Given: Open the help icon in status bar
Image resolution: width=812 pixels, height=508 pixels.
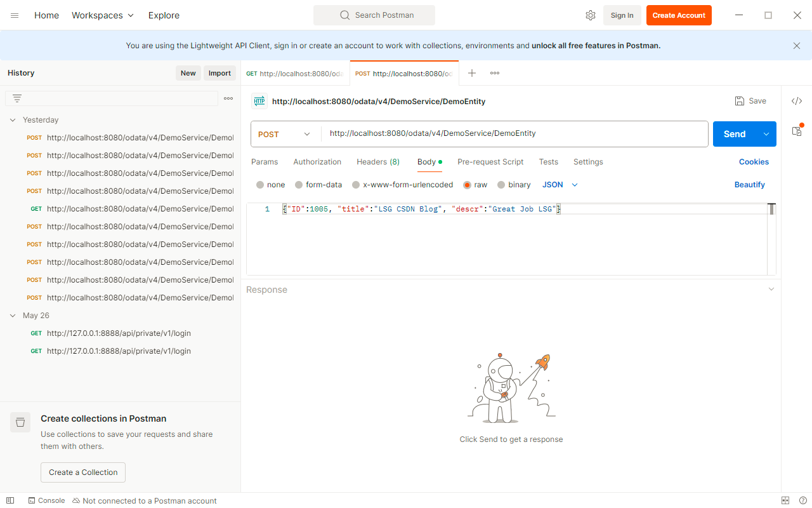Looking at the screenshot, I should (x=803, y=500).
